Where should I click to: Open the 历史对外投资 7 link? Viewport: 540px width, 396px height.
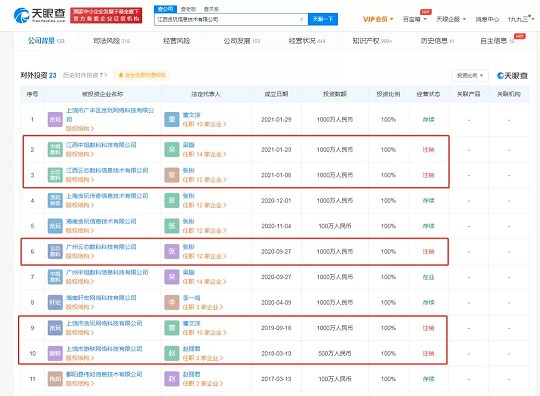point(85,75)
